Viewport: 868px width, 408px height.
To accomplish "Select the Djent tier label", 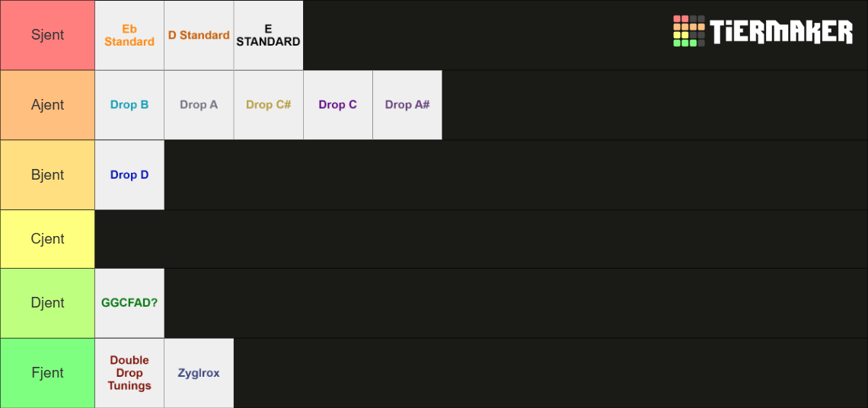I will pyautogui.click(x=48, y=304).
